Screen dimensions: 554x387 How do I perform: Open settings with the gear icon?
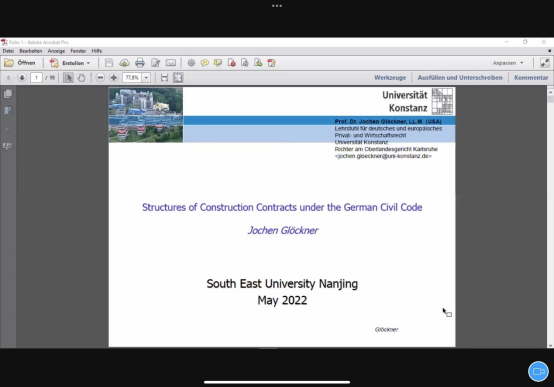(x=191, y=63)
